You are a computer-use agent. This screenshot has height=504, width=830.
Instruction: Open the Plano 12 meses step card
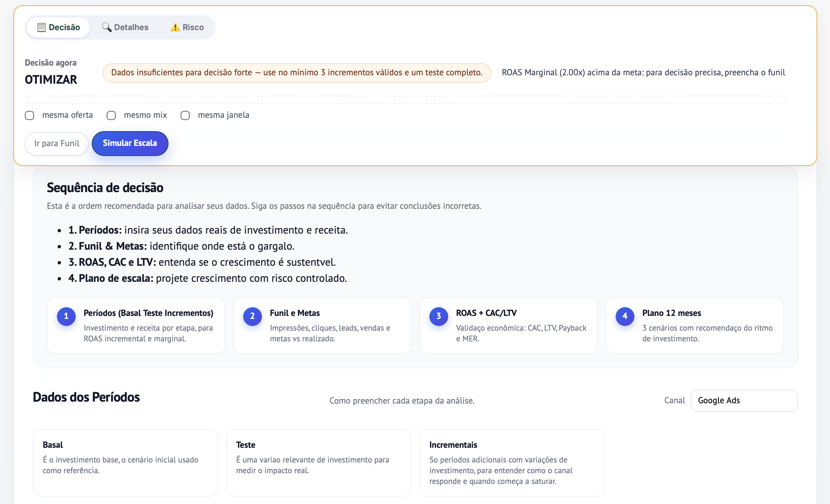(x=694, y=326)
